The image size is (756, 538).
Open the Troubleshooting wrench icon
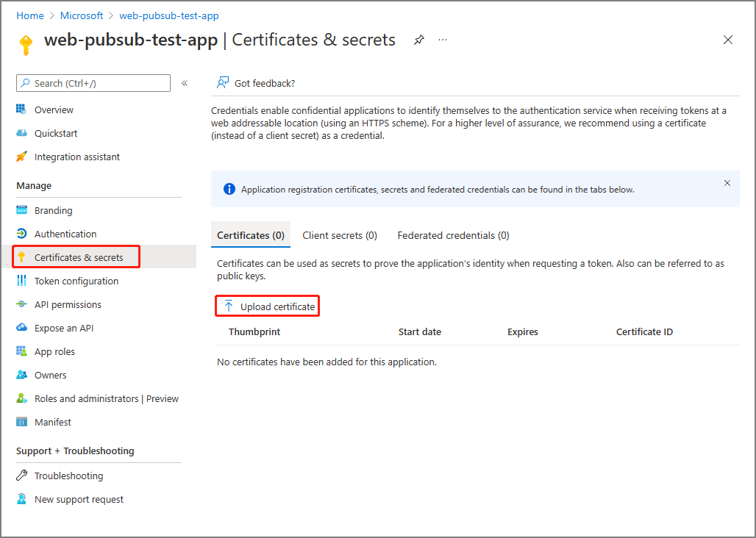tap(21, 476)
